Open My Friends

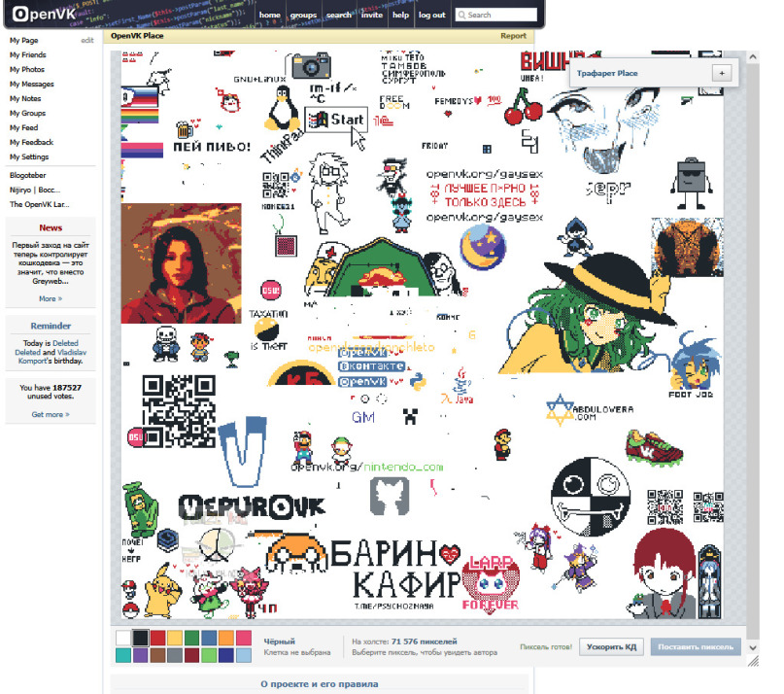[x=28, y=55]
